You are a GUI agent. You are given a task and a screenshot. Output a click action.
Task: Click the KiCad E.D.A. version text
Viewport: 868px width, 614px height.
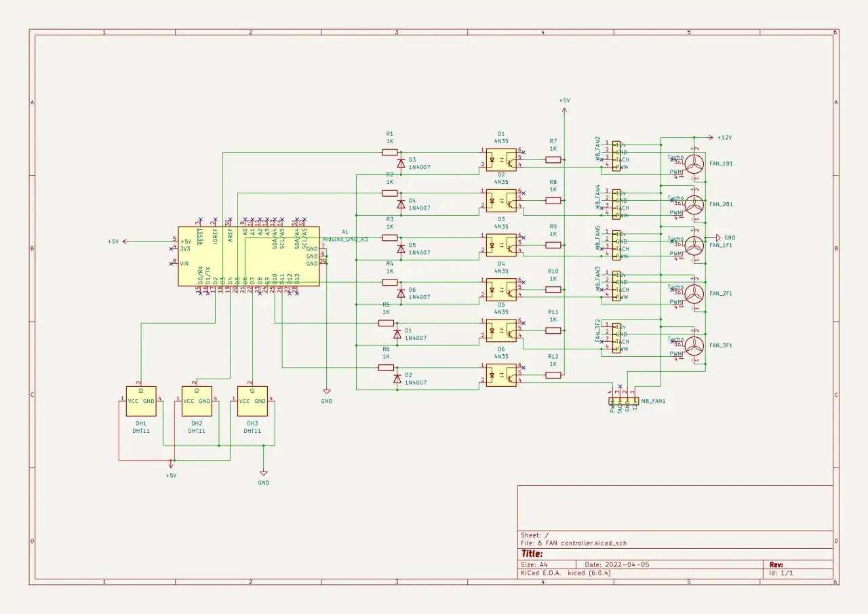click(565, 573)
